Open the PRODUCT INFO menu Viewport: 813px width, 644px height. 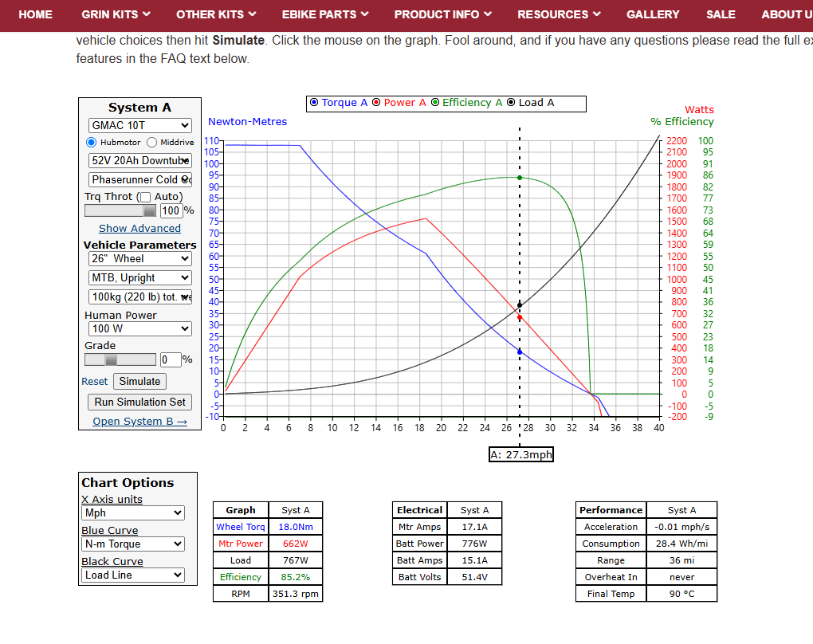[x=443, y=14]
